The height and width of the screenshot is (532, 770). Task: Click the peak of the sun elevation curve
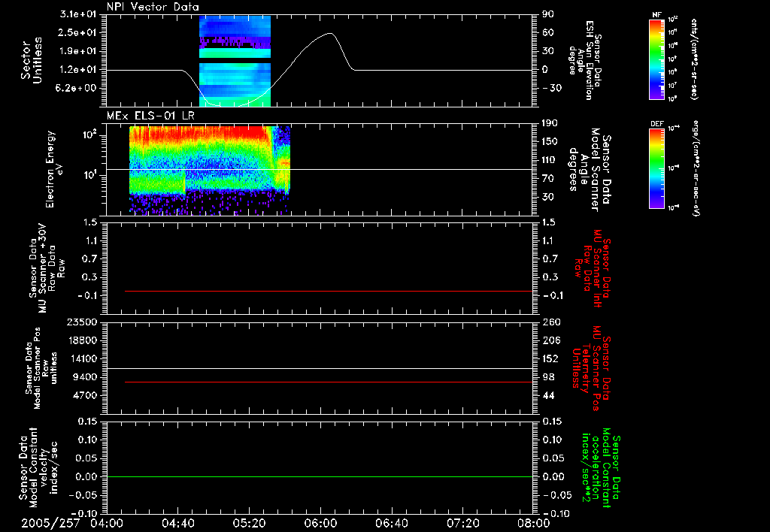tap(331, 33)
